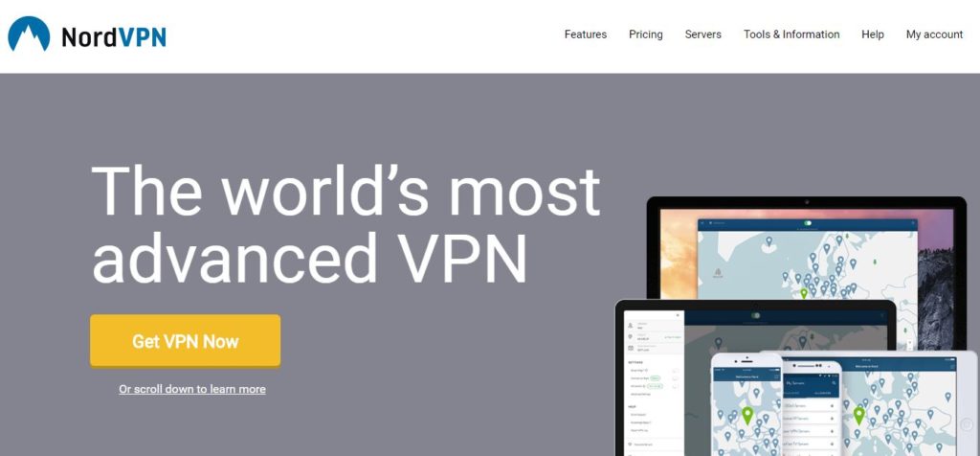Go to the Pricing page
980x456 pixels.
pyautogui.click(x=646, y=34)
